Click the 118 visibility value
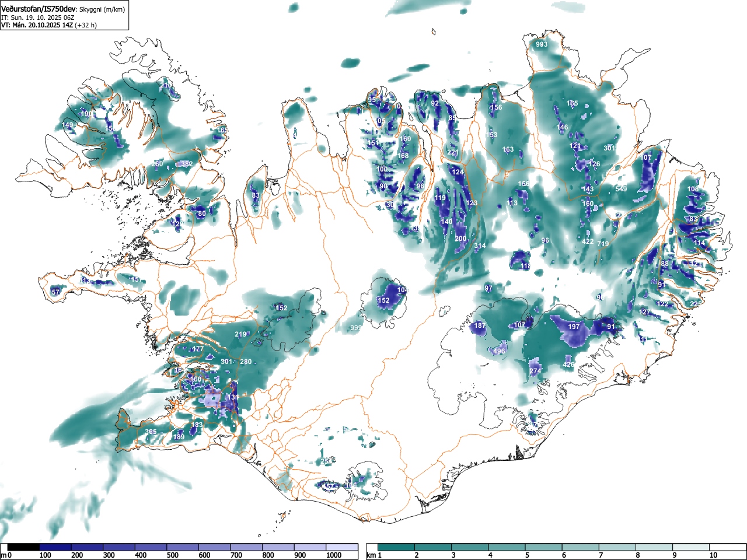The width and height of the screenshot is (747, 560). (526, 266)
